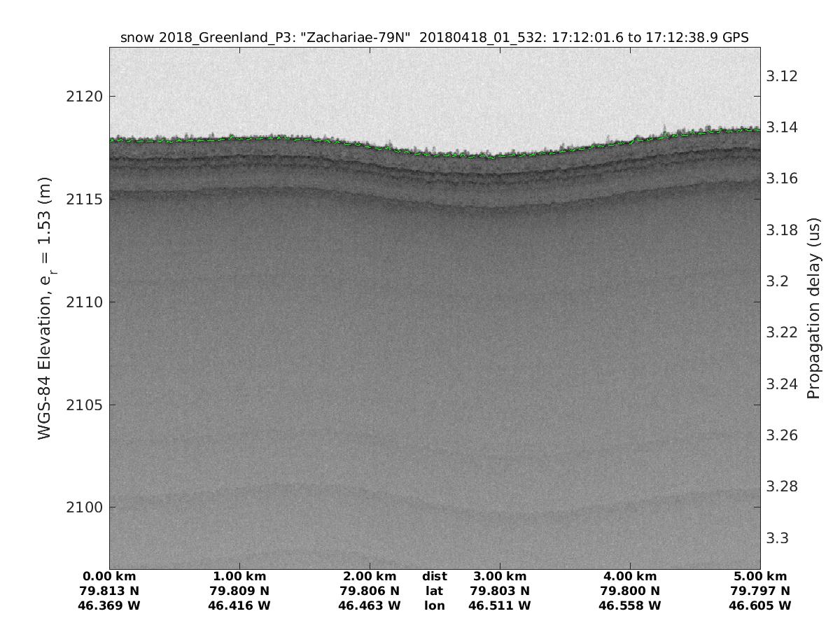Image resolution: width=840 pixels, height=630 pixels.
Task: Click the "79.813 N" latitude label
Action: [x=110, y=591]
